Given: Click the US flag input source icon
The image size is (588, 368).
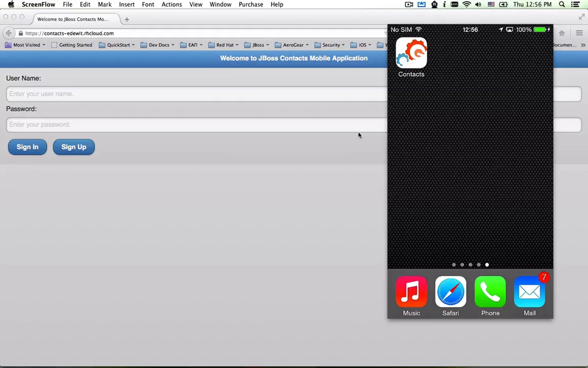Looking at the screenshot, I should tap(491, 4).
